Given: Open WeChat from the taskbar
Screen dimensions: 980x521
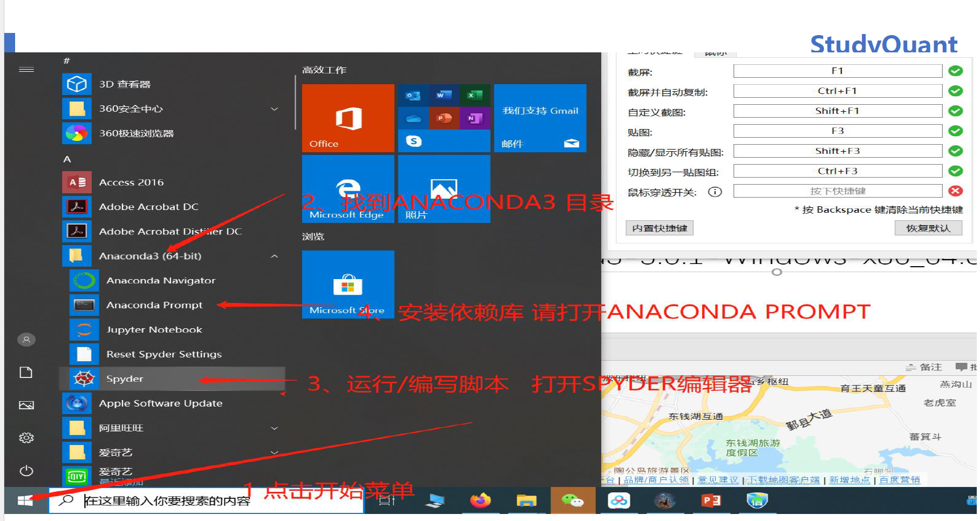Looking at the screenshot, I should click(x=573, y=501).
